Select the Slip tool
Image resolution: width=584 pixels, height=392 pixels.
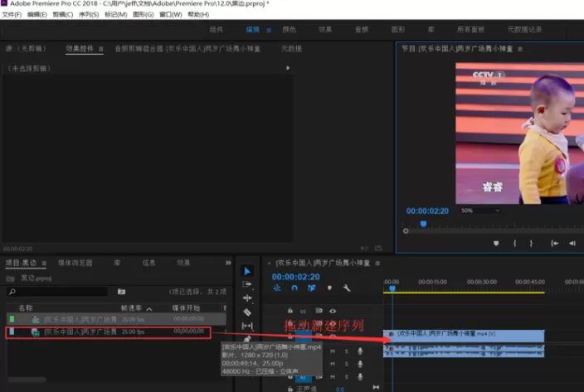pyautogui.click(x=247, y=326)
